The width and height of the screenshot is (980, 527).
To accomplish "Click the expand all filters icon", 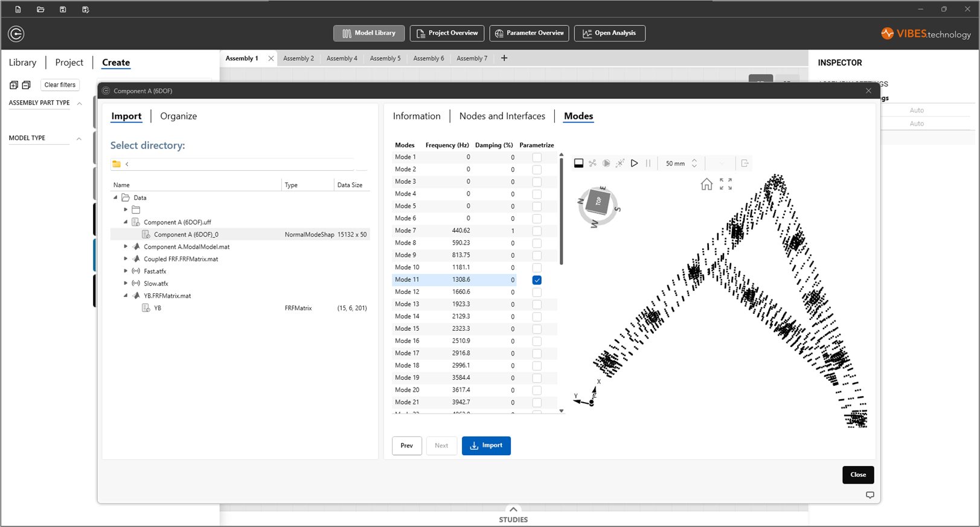I will pyautogui.click(x=14, y=85).
